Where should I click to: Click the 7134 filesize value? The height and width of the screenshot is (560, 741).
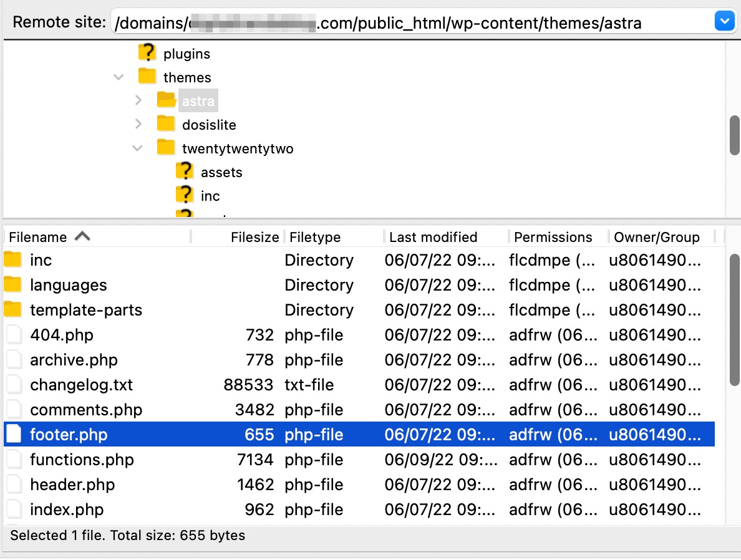coord(255,460)
